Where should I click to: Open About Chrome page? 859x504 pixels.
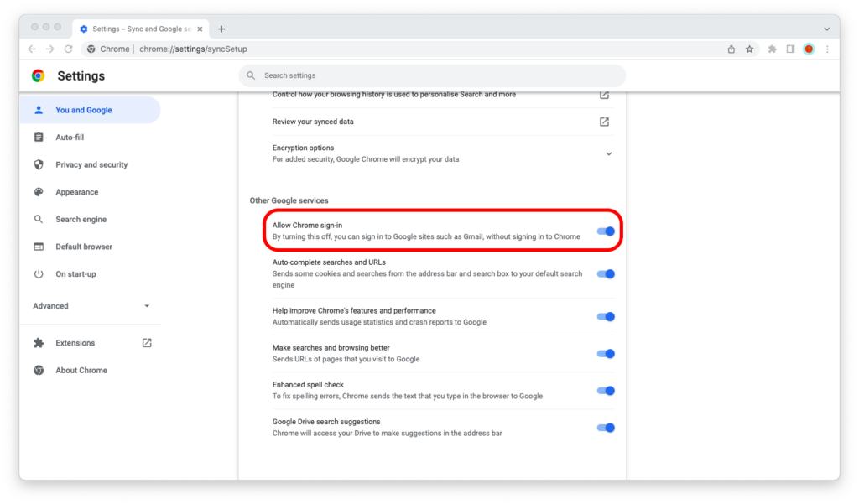[91, 371]
